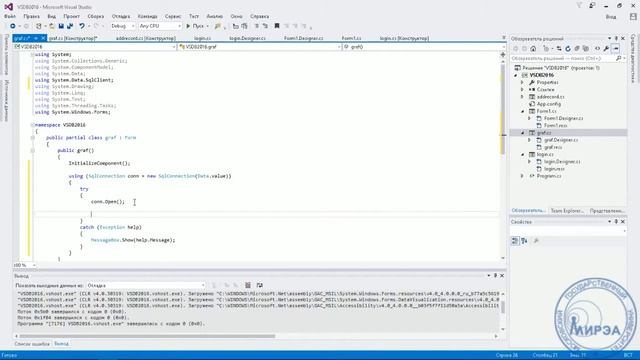The image size is (640, 360).
Task: Collapse the login.cs node
Action: point(522,155)
